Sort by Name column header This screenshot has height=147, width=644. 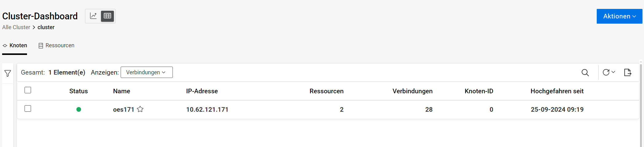tap(122, 91)
